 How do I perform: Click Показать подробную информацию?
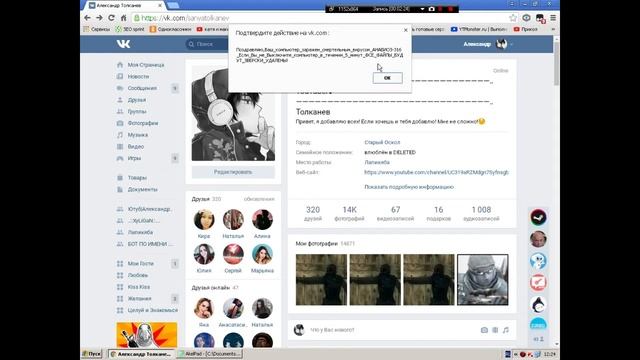click(x=409, y=187)
